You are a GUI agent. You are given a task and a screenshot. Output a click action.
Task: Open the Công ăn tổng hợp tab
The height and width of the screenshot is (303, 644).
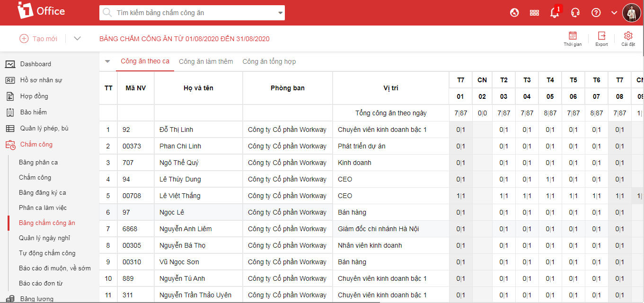tap(269, 61)
